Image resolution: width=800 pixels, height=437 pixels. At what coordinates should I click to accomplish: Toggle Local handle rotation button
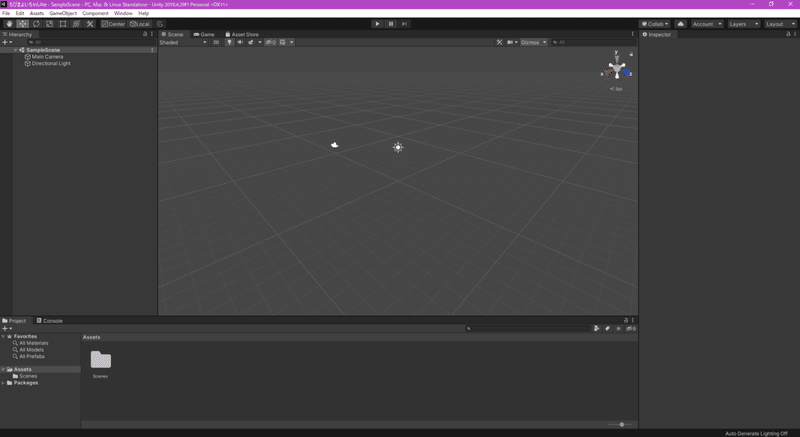pos(140,24)
